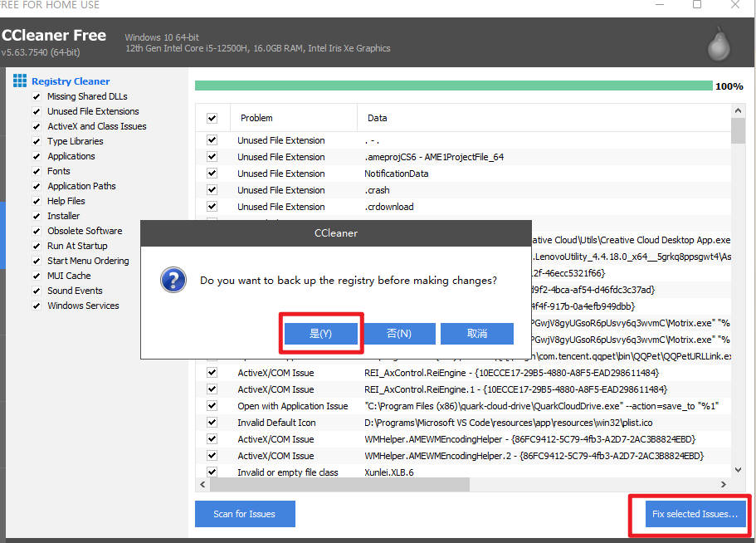Toggle Application Paths checkbox

(x=37, y=186)
